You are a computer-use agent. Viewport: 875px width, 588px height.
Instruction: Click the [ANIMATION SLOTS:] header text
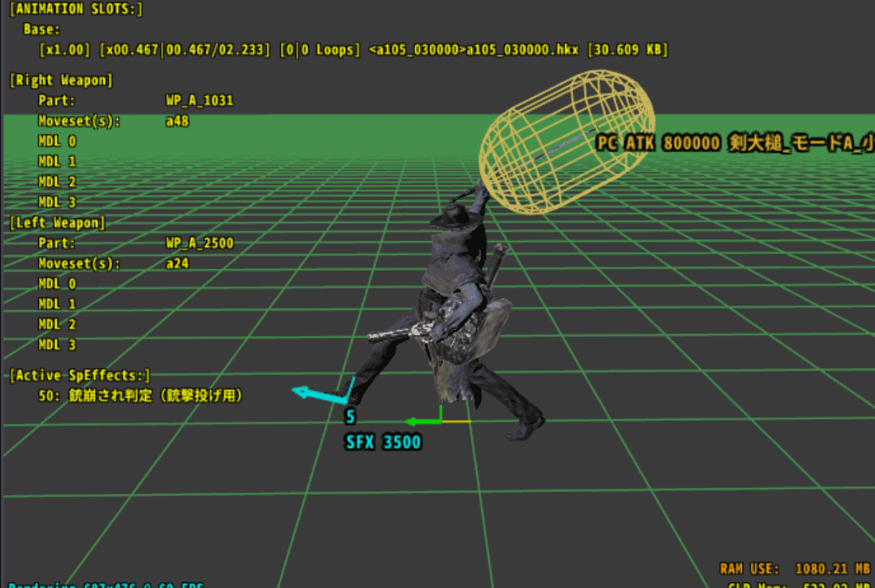pos(76,9)
